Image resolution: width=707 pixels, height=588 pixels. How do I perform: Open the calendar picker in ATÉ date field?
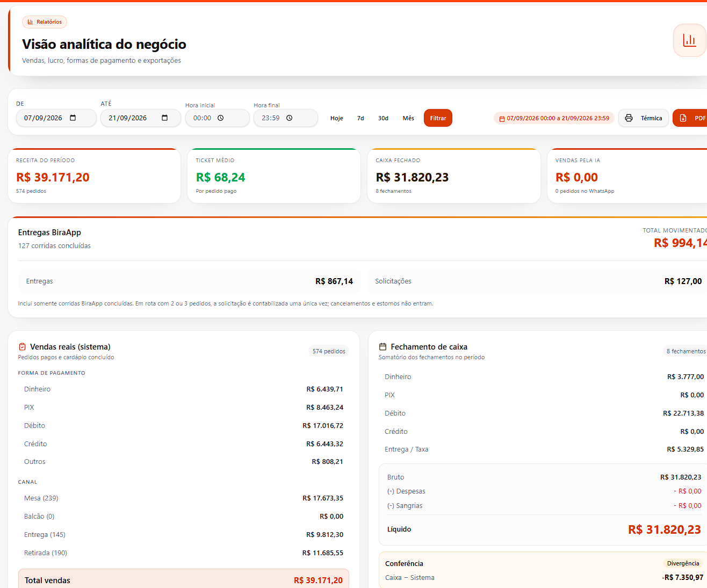pyautogui.click(x=164, y=118)
